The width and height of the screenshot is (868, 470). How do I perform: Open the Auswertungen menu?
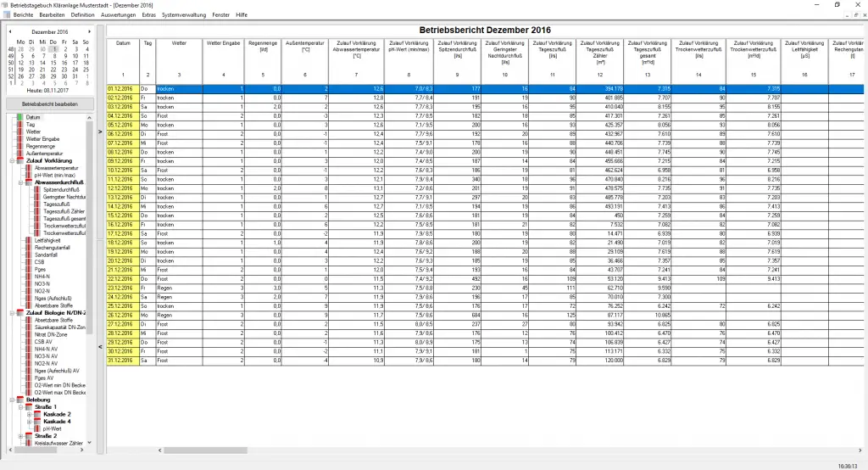pos(118,15)
